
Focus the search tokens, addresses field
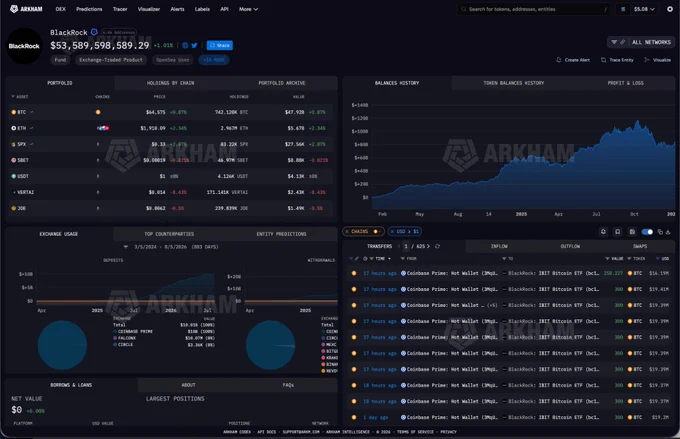point(533,9)
